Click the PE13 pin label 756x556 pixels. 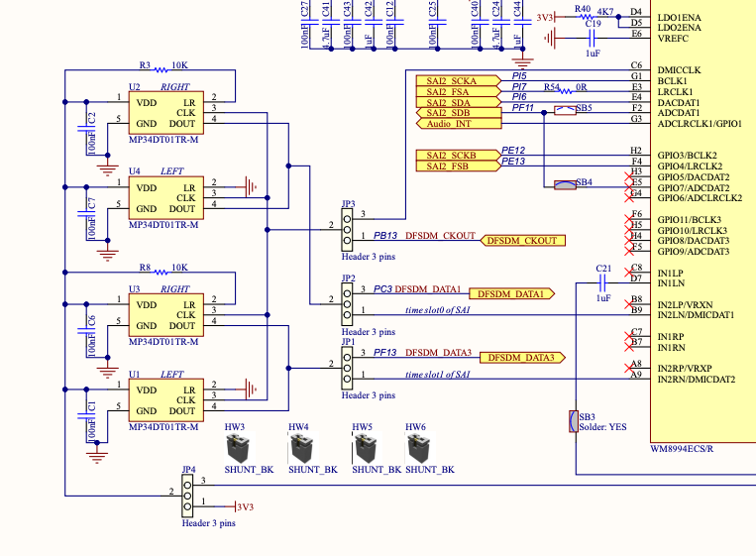[513, 162]
